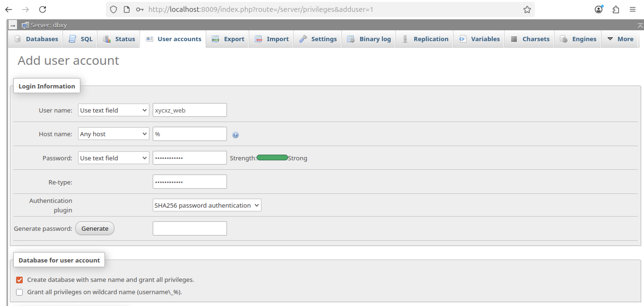Open the browser hamburger menu
The height and width of the screenshot is (306, 644).
[x=632, y=9]
